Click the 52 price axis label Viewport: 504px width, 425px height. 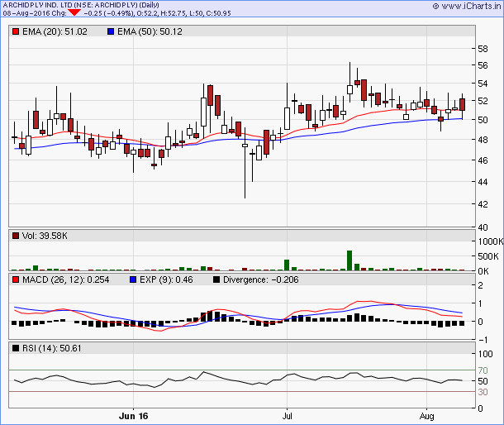coord(483,101)
